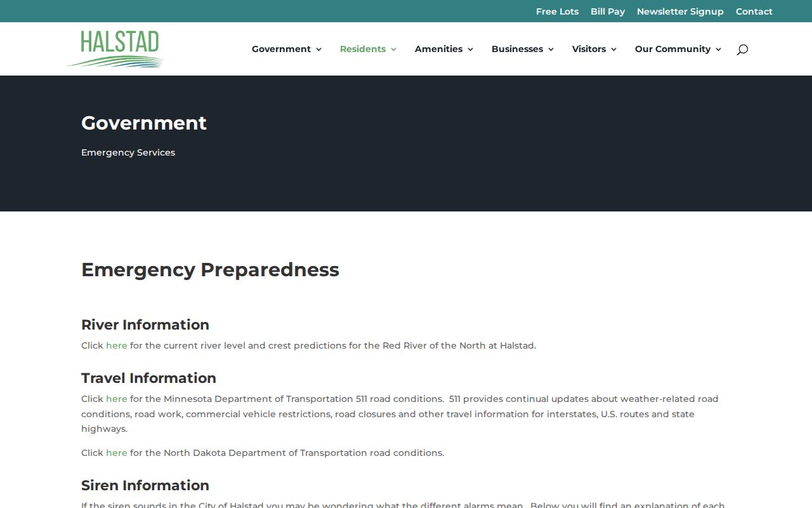The height and width of the screenshot is (508, 812).
Task: Expand the Businesses menu chevron
Action: [x=551, y=50]
